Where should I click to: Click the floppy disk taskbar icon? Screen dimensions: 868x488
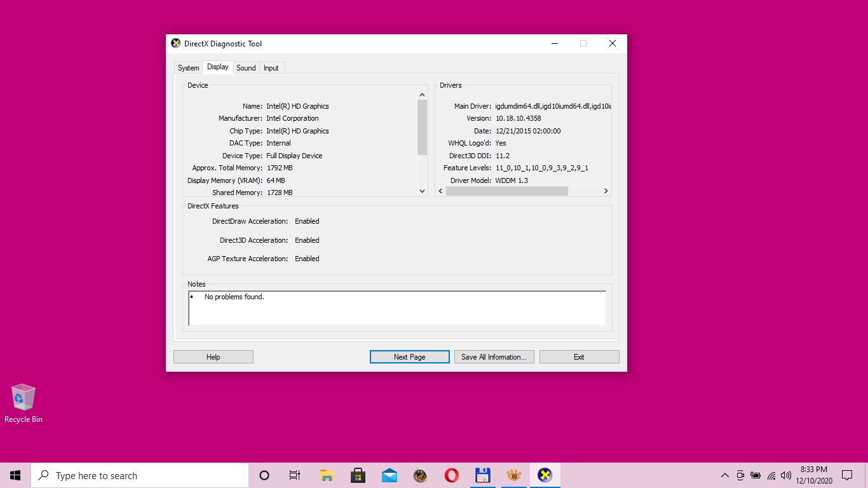pos(483,475)
